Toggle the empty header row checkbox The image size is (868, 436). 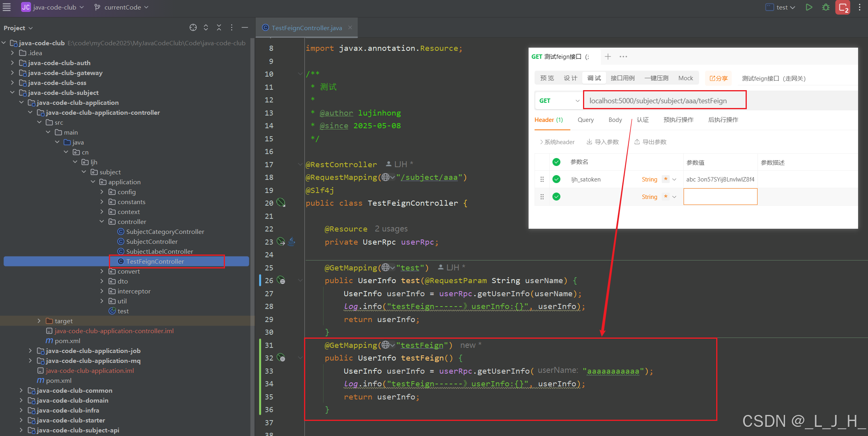(556, 197)
